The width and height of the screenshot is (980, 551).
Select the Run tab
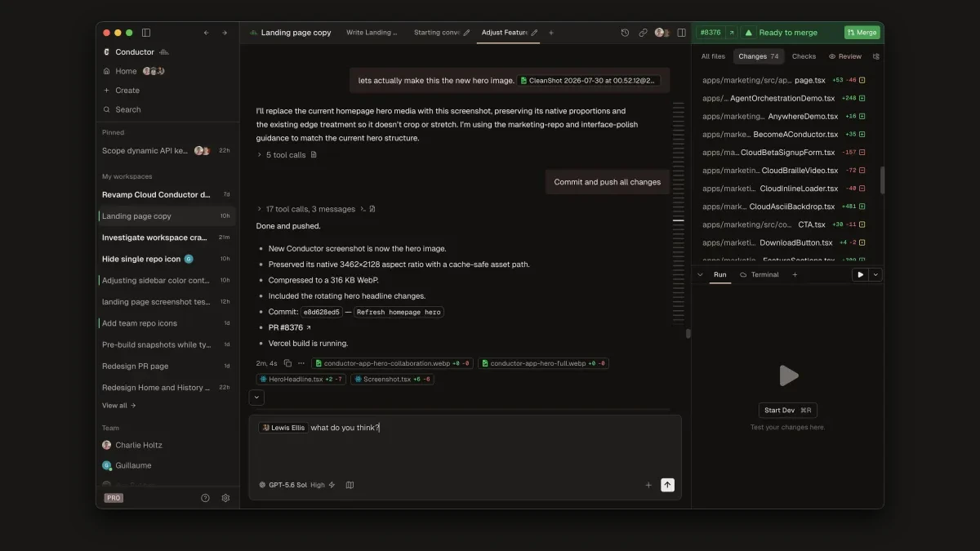719,275
